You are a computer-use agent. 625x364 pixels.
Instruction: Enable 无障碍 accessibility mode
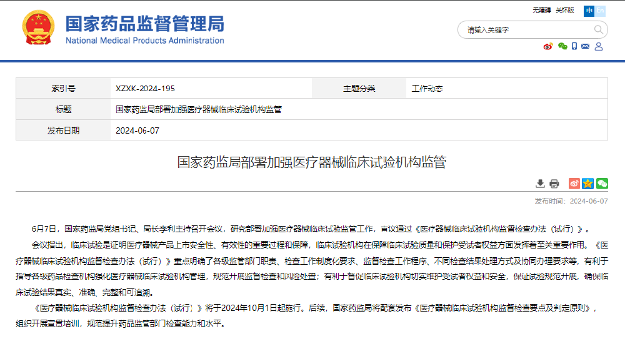click(541, 11)
